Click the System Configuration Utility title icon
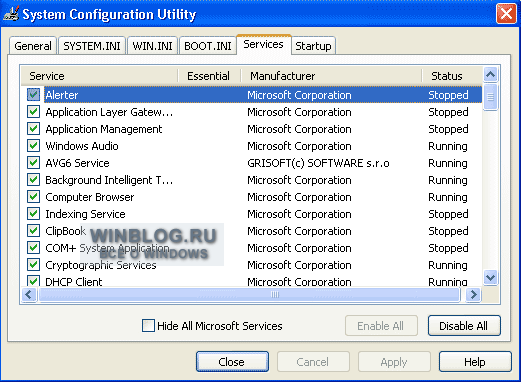Image resolution: width=521 pixels, height=382 pixels. [11, 14]
